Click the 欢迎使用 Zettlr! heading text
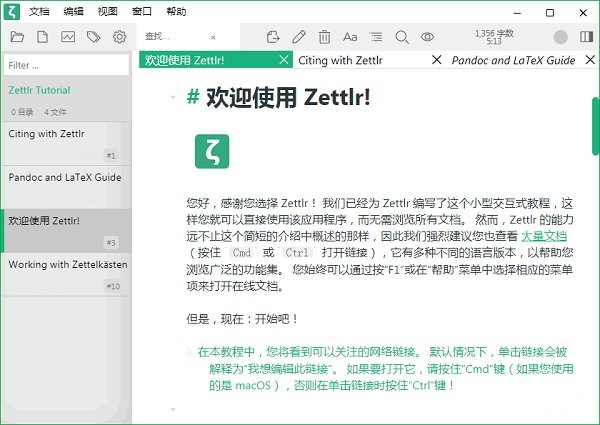 tap(288, 97)
